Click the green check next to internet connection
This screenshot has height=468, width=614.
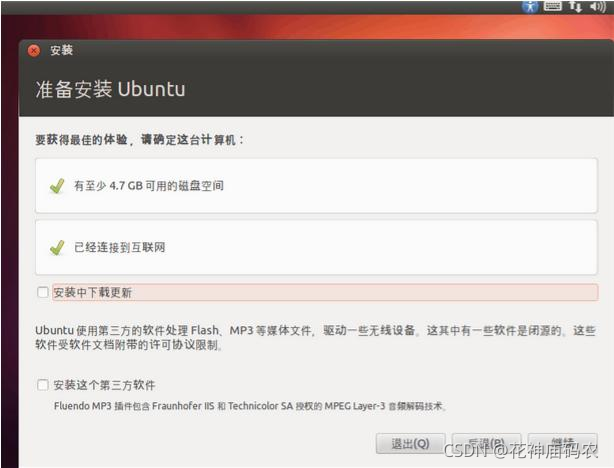click(57, 247)
